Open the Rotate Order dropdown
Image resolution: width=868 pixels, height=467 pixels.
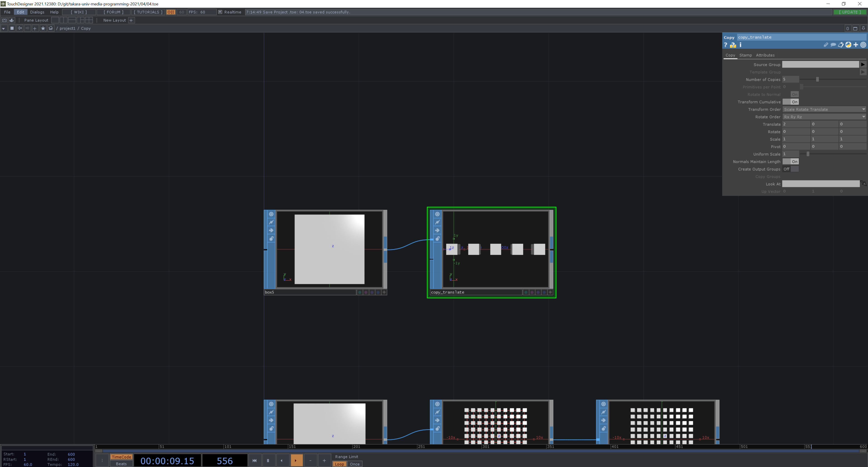pos(823,117)
